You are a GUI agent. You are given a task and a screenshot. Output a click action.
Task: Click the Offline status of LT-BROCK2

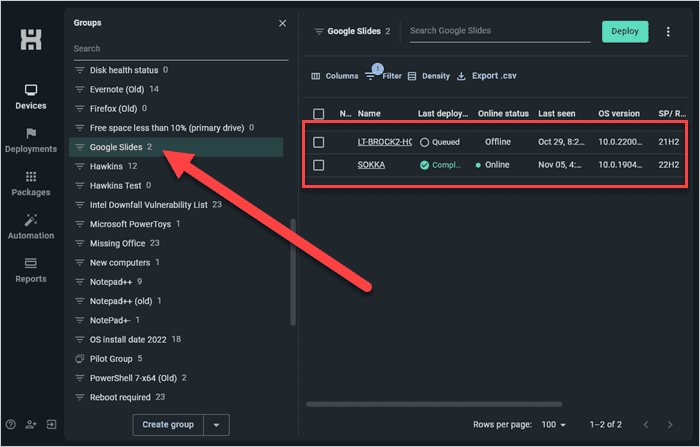(x=498, y=142)
